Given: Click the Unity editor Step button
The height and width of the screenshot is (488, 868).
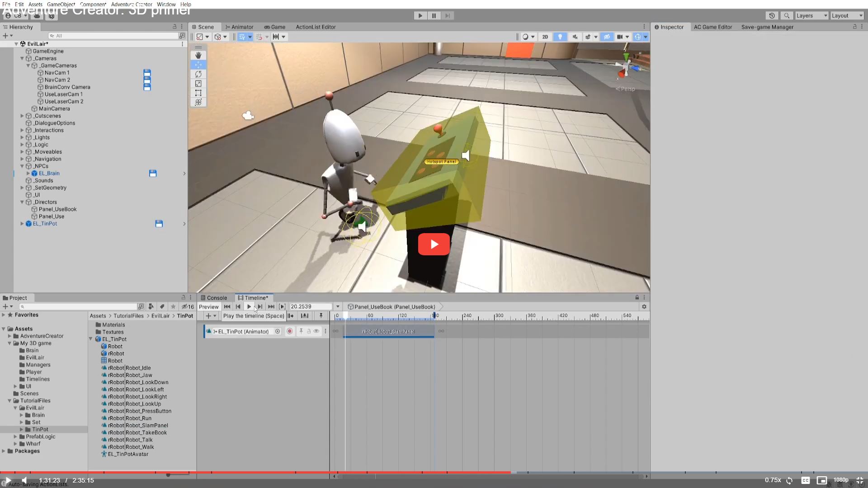Looking at the screenshot, I should click(x=448, y=16).
